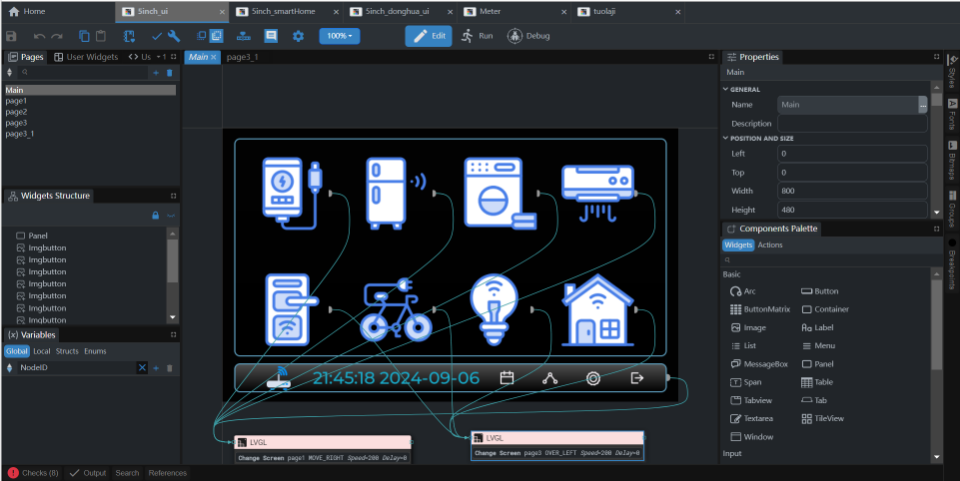Show Structs in Variables panel

point(67,351)
